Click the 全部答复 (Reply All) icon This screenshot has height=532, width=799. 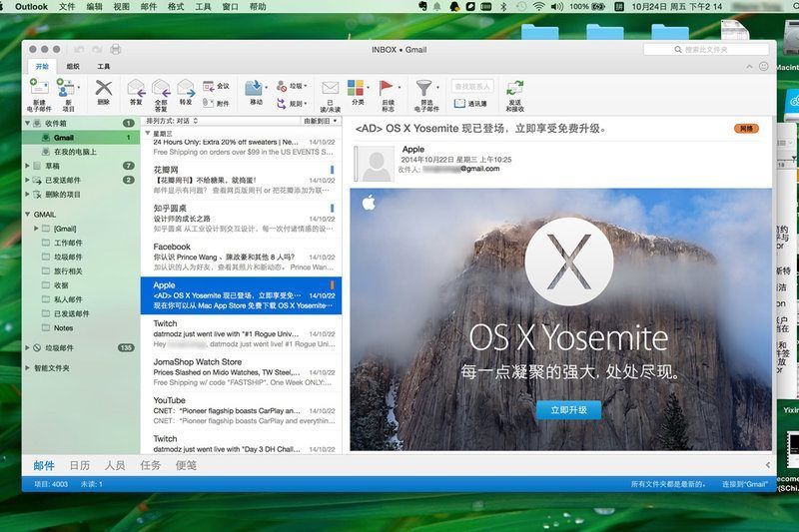pos(161,89)
